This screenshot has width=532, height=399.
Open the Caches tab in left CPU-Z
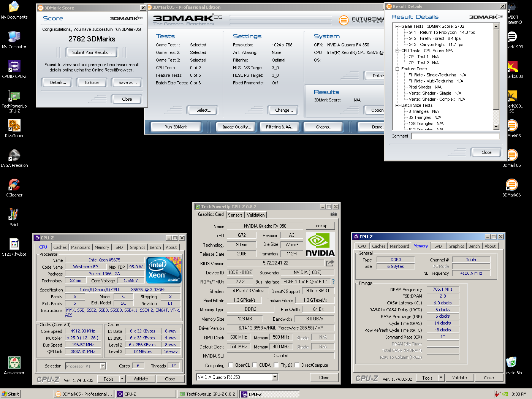[60, 247]
